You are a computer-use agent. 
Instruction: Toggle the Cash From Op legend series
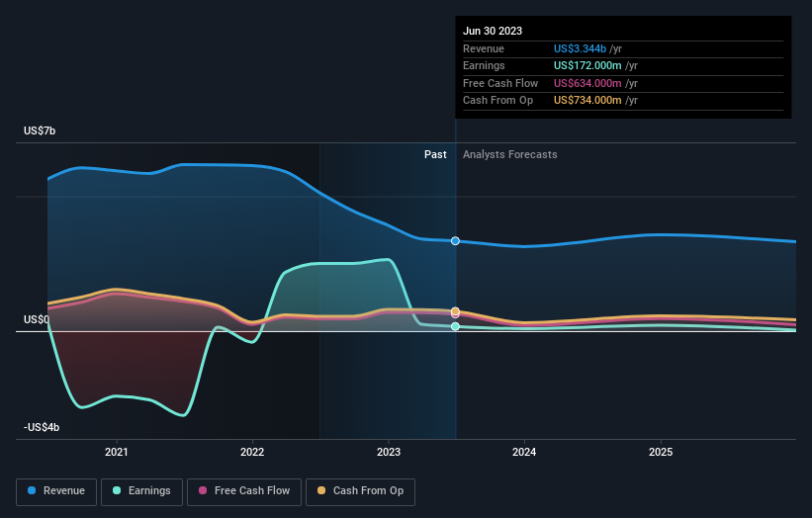click(x=360, y=491)
